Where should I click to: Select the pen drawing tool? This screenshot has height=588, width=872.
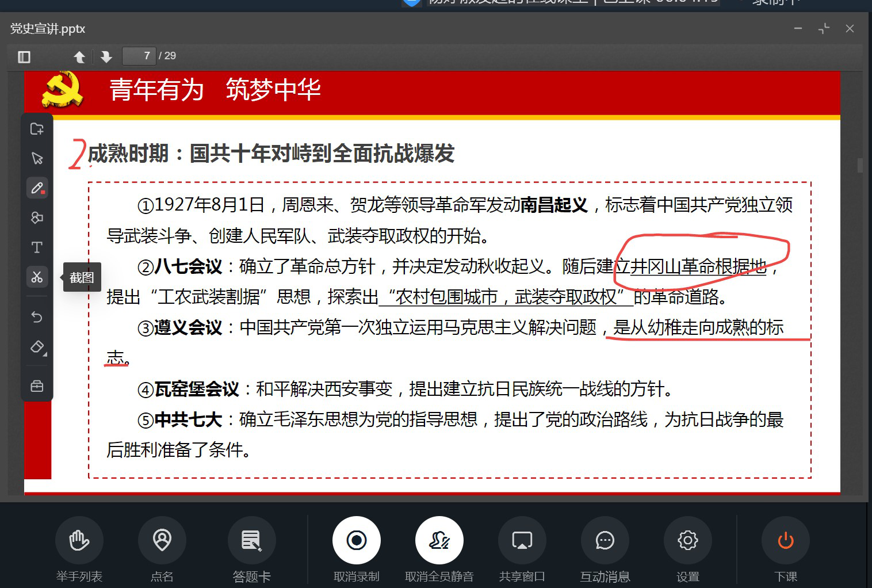click(x=37, y=188)
